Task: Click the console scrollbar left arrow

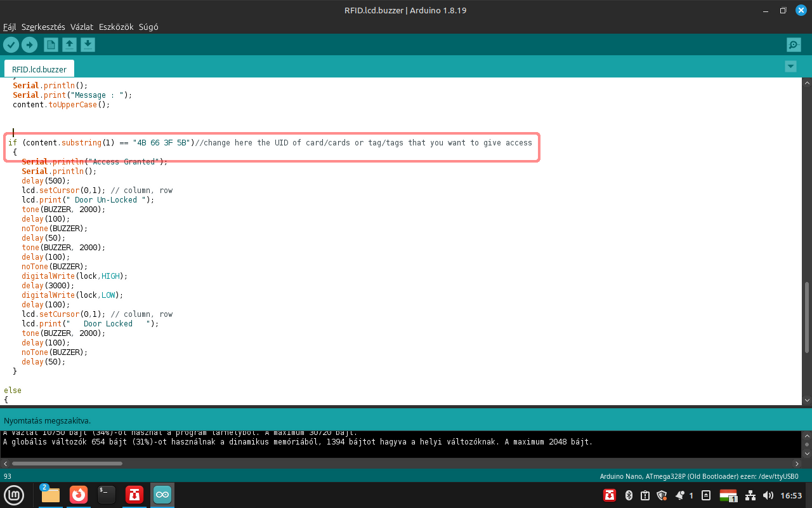Action: tap(4, 464)
